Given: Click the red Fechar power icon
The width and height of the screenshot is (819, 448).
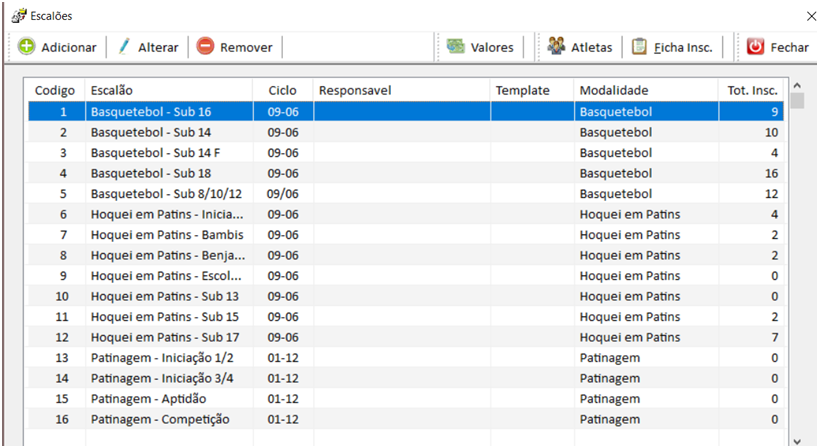Looking at the screenshot, I should 756,47.
